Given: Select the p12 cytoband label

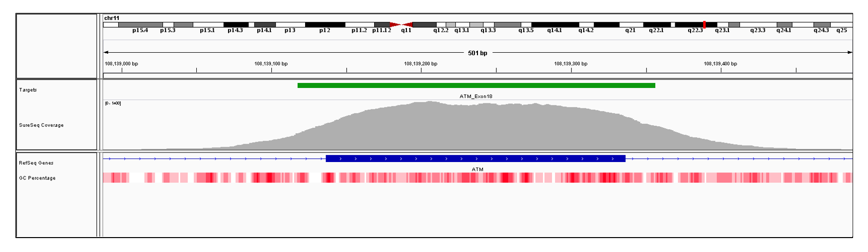Looking at the screenshot, I should click(x=324, y=30).
